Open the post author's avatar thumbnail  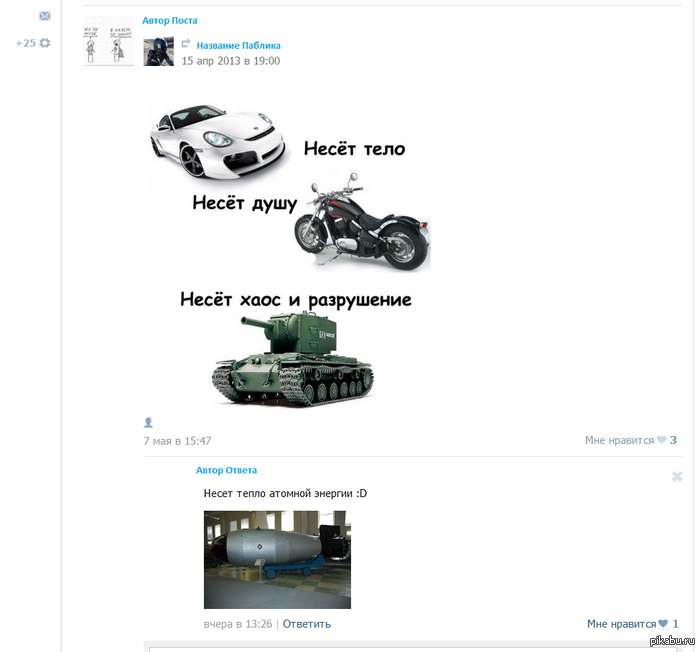tap(108, 41)
